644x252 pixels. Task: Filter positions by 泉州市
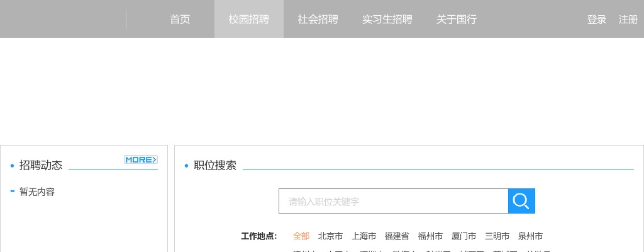click(531, 236)
